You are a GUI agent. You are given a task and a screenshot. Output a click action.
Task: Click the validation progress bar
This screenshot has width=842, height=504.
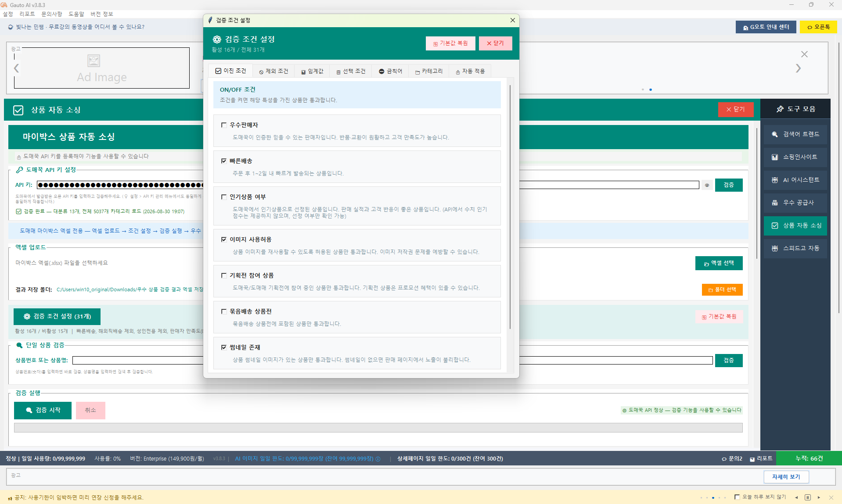(378, 428)
